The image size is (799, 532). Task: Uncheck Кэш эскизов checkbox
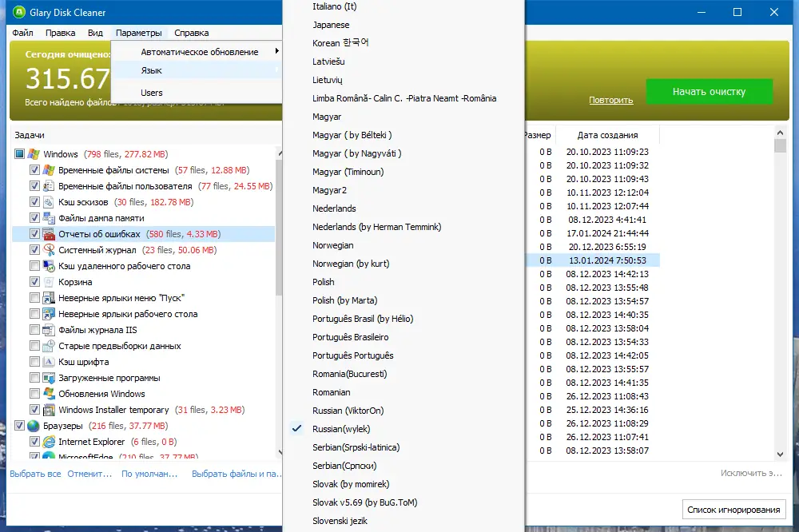tap(34, 202)
